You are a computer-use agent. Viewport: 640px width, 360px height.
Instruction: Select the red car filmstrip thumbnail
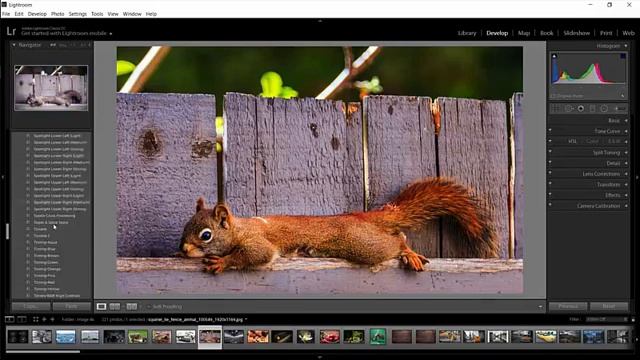click(330, 337)
